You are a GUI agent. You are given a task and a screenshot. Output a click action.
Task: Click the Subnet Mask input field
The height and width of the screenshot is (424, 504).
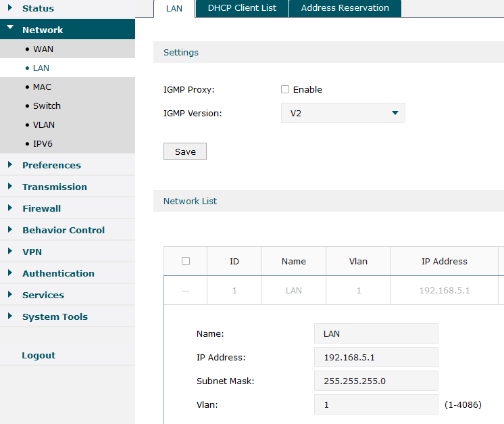376,381
